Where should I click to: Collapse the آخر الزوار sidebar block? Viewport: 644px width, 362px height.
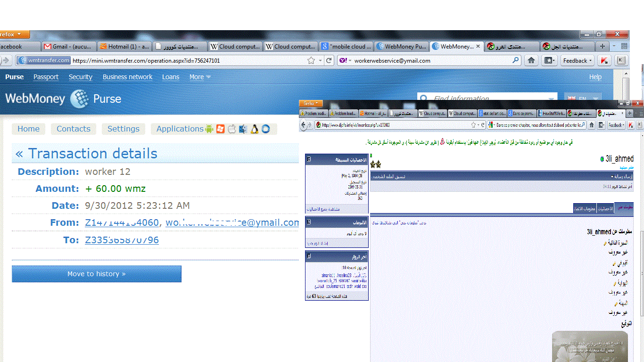pyautogui.click(x=308, y=256)
